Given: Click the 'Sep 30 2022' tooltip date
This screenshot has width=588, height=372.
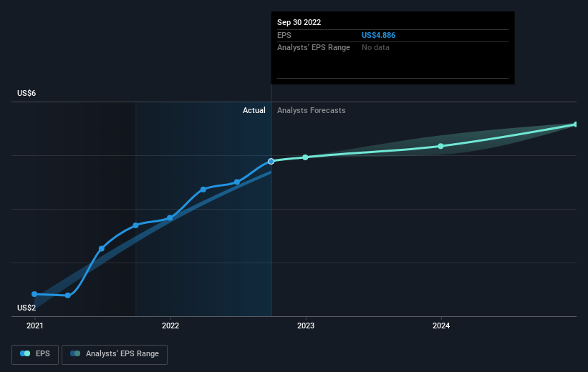Looking at the screenshot, I should (299, 22).
